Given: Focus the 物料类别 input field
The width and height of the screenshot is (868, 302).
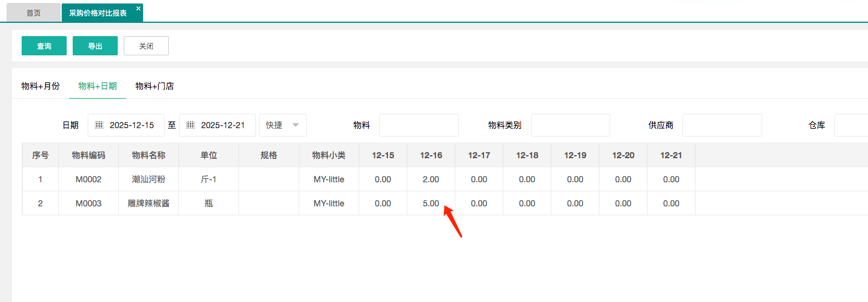Looking at the screenshot, I should (x=571, y=125).
